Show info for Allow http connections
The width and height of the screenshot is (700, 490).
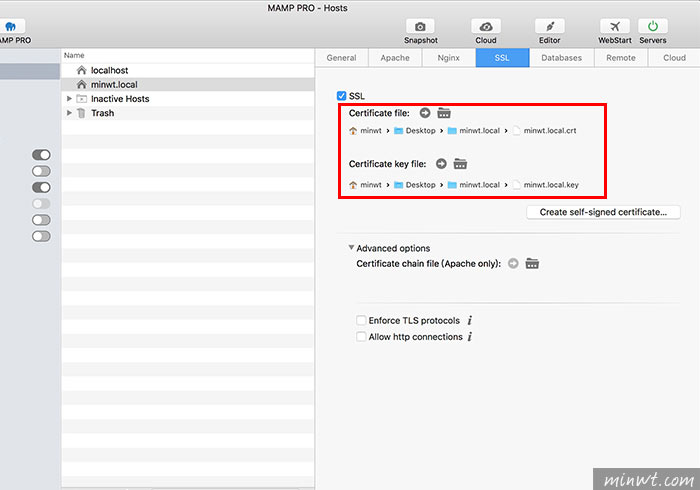coord(470,337)
